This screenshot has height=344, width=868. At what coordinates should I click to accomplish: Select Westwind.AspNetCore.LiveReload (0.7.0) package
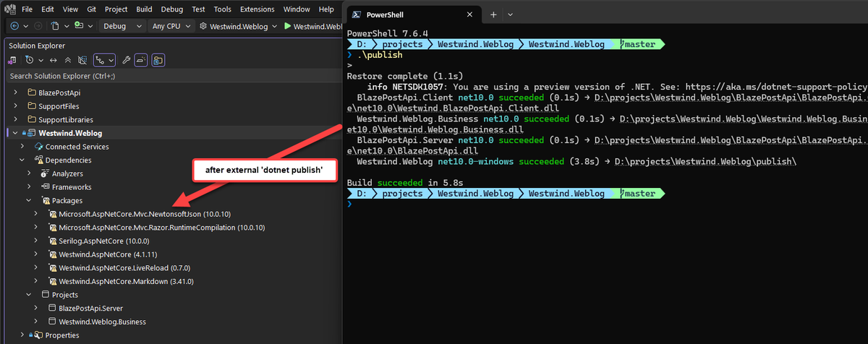(125, 268)
